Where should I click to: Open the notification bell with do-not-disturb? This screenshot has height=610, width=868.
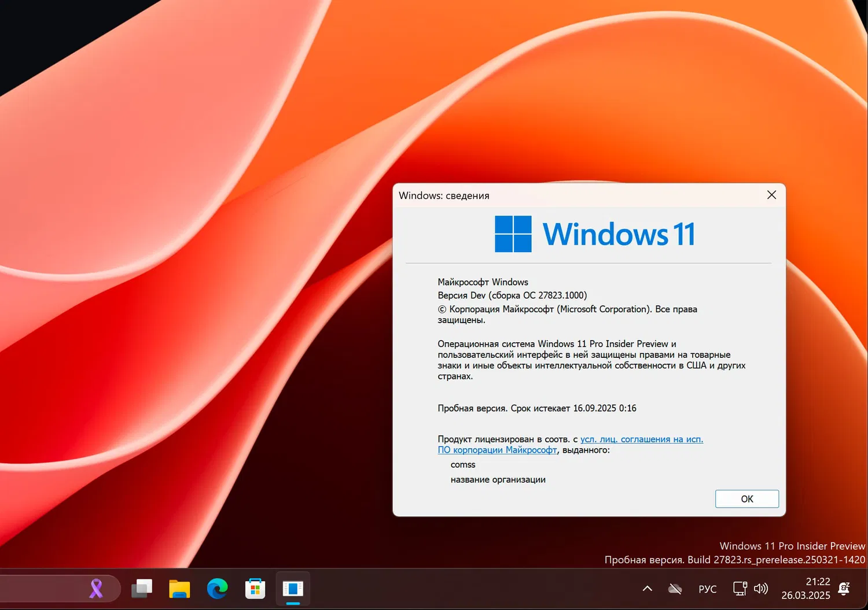(x=844, y=588)
